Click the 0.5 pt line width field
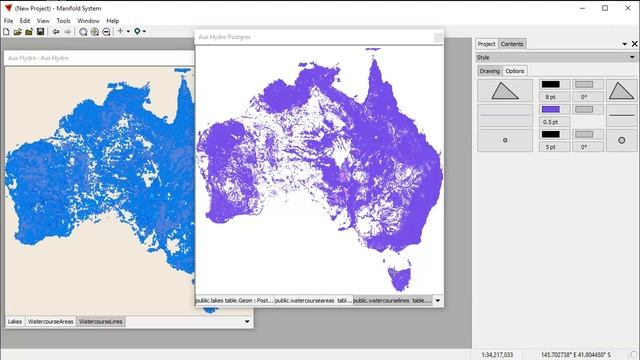Viewport: 640px width, 360px height. (x=555, y=122)
